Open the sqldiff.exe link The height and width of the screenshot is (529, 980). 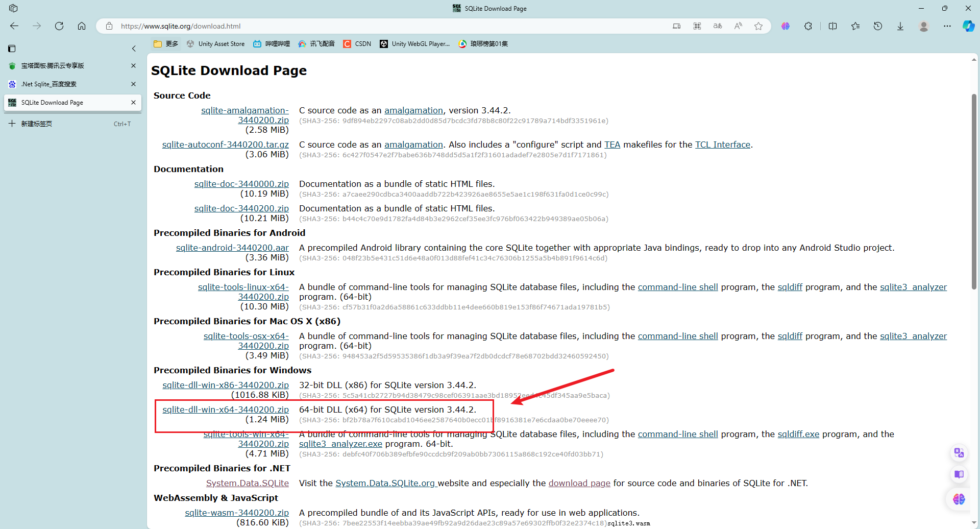pyautogui.click(x=798, y=434)
